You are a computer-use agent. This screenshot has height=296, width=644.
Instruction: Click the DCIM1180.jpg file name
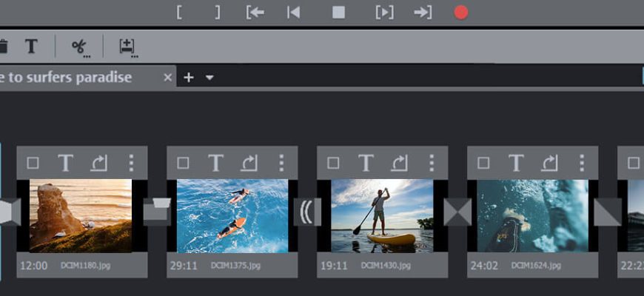coord(85,266)
